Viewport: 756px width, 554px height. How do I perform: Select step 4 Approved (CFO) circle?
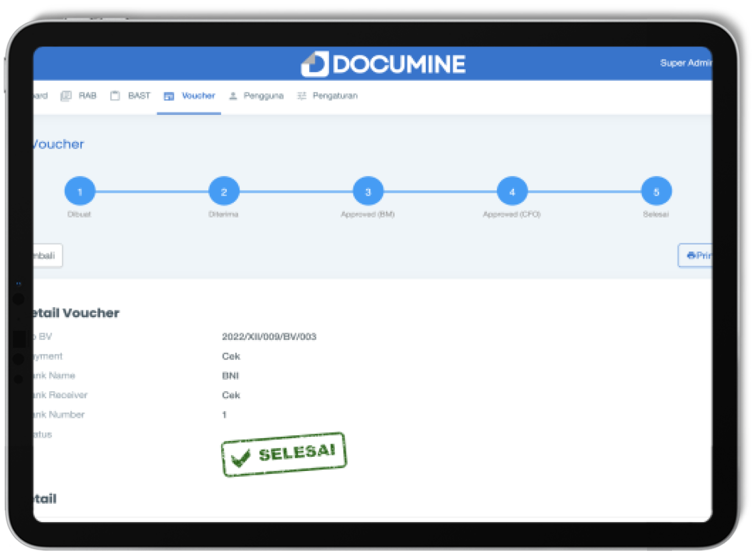(x=512, y=191)
